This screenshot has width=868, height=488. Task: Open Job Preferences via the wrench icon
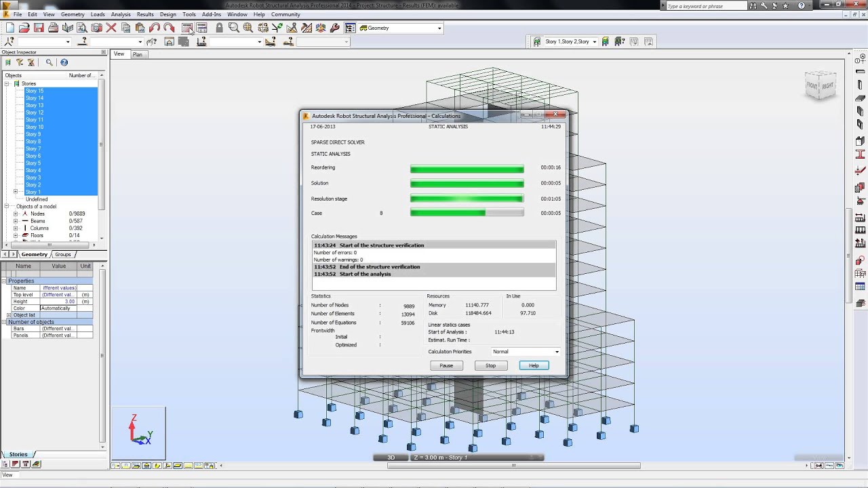(x=334, y=28)
